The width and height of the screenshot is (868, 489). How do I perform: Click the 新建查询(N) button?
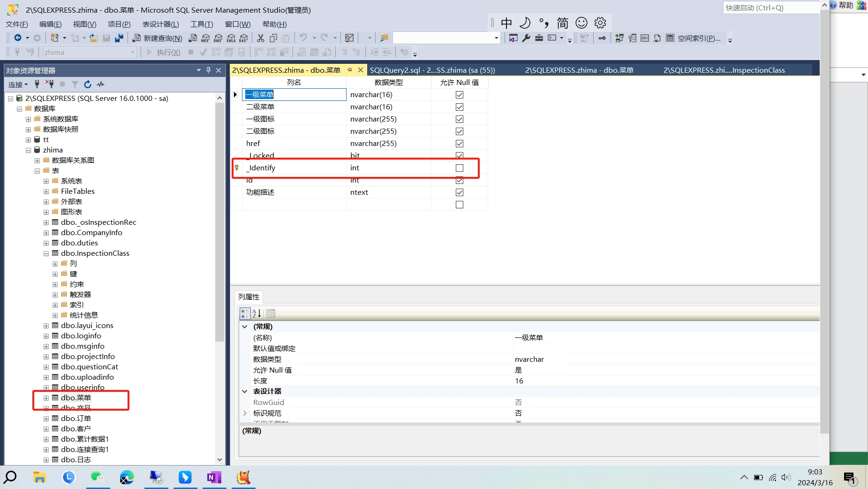pos(157,38)
